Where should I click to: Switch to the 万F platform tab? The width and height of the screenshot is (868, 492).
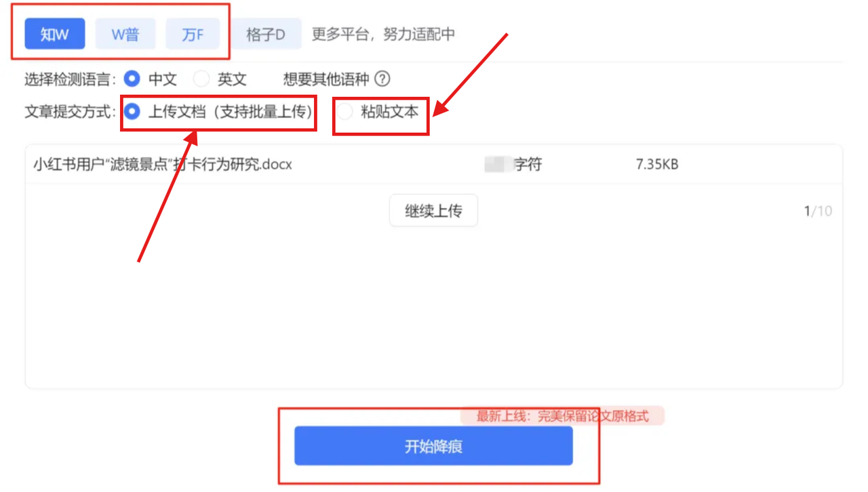(x=193, y=34)
